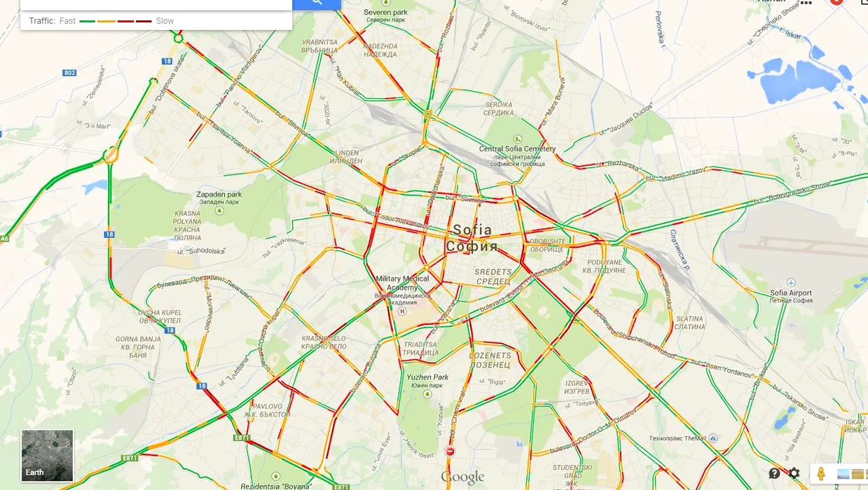The image size is (868, 490).
Task: Switch to Earth view thumbnail
Action: tap(47, 456)
